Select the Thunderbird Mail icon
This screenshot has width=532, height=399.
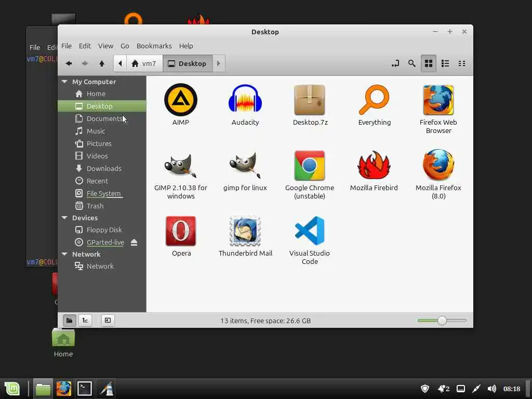click(x=245, y=231)
